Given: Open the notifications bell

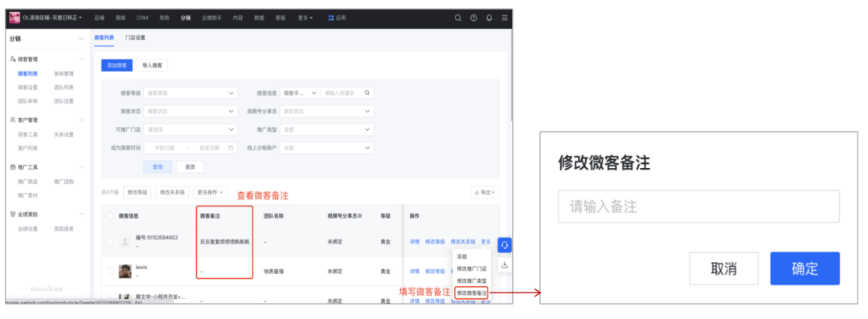Looking at the screenshot, I should pyautogui.click(x=489, y=18).
